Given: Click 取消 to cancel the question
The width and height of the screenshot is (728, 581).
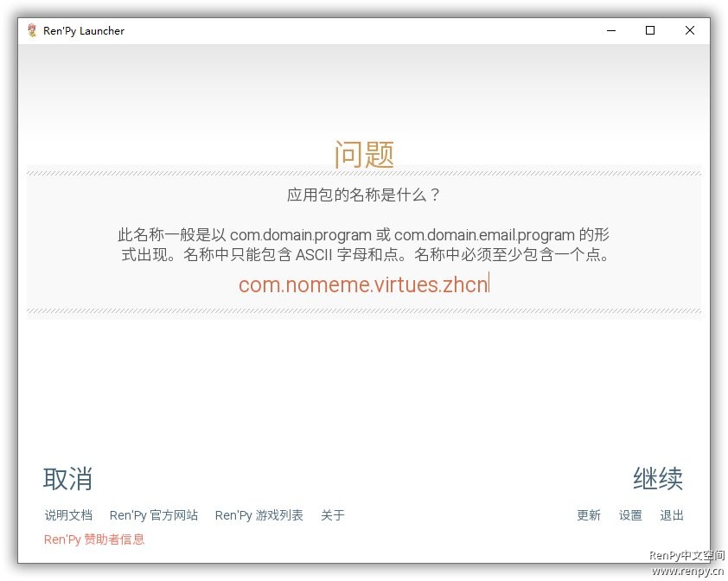Looking at the screenshot, I should pyautogui.click(x=67, y=479).
